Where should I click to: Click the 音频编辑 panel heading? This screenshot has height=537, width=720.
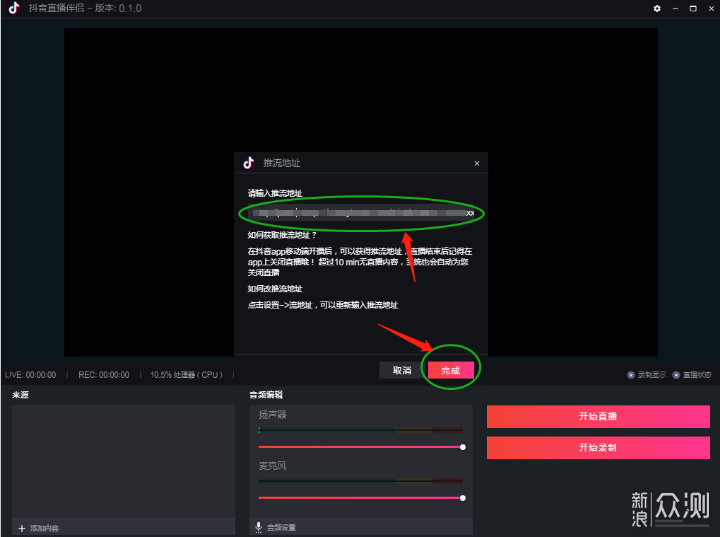(x=266, y=395)
